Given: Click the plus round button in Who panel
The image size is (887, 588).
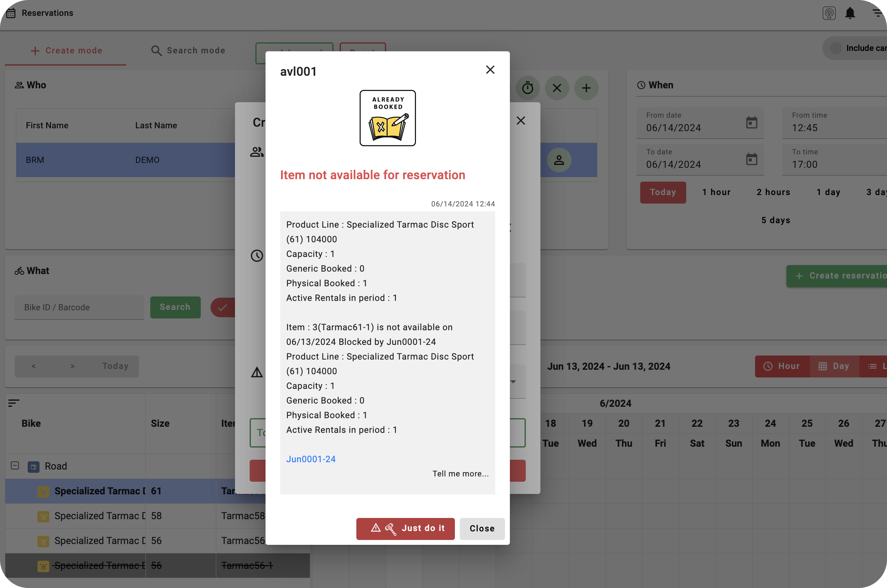Looking at the screenshot, I should (x=586, y=88).
